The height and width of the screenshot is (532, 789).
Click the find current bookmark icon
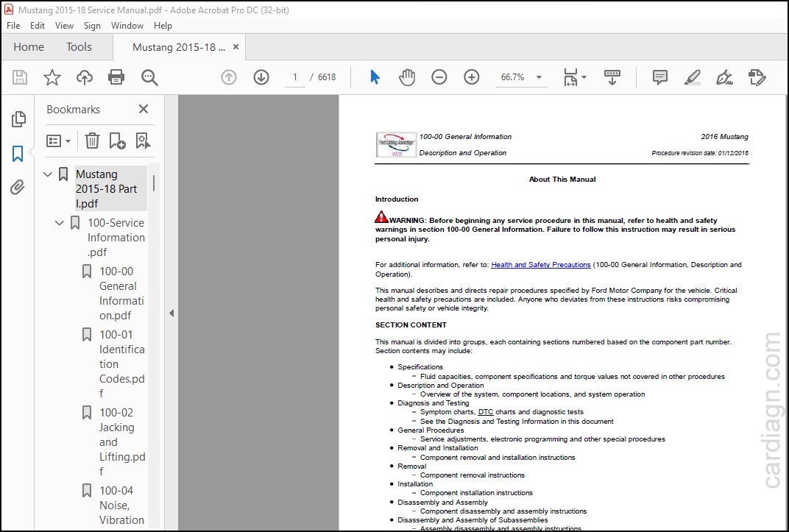coord(143,141)
